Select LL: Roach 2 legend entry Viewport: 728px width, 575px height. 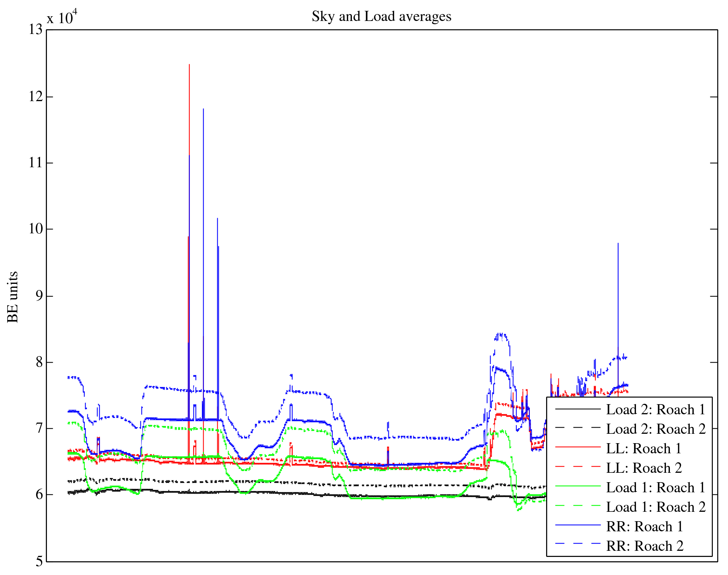pos(644,468)
